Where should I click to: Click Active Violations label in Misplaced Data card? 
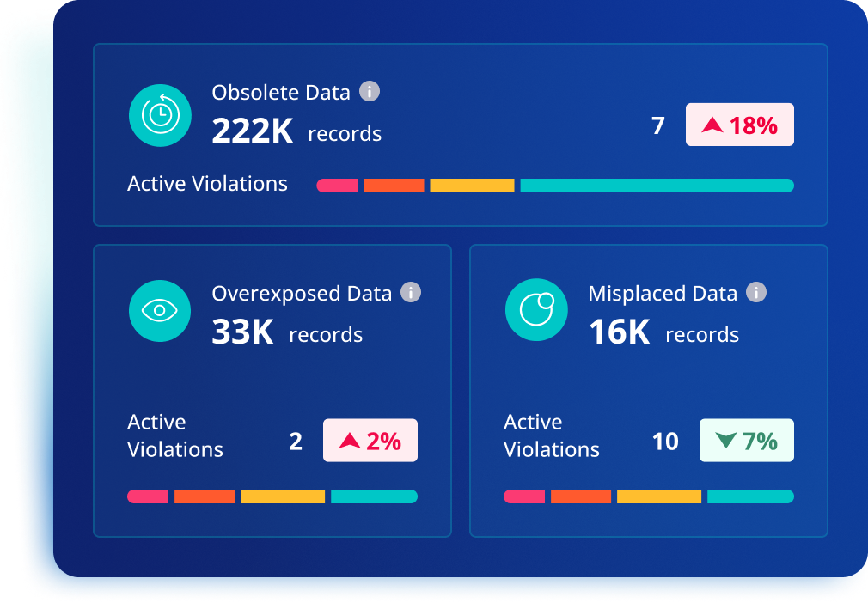point(552,436)
